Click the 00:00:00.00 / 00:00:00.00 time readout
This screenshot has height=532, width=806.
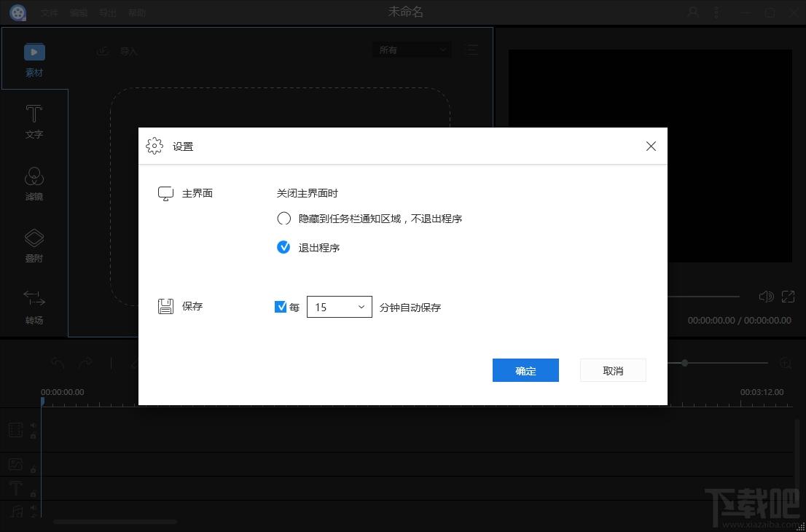click(x=739, y=320)
